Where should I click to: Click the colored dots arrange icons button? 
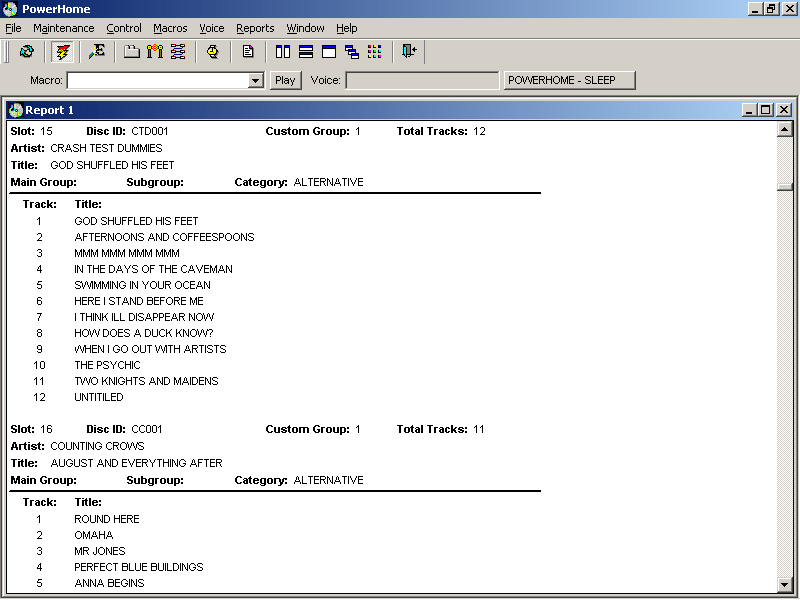coord(374,52)
